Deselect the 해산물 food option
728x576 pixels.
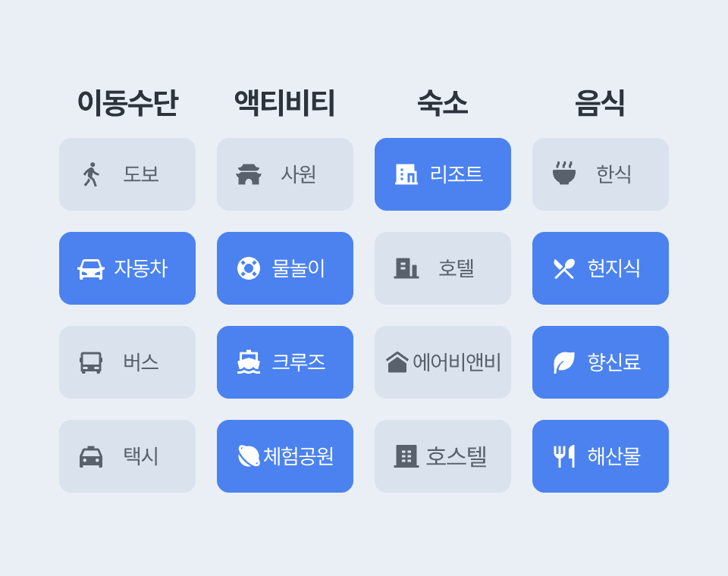tap(600, 455)
